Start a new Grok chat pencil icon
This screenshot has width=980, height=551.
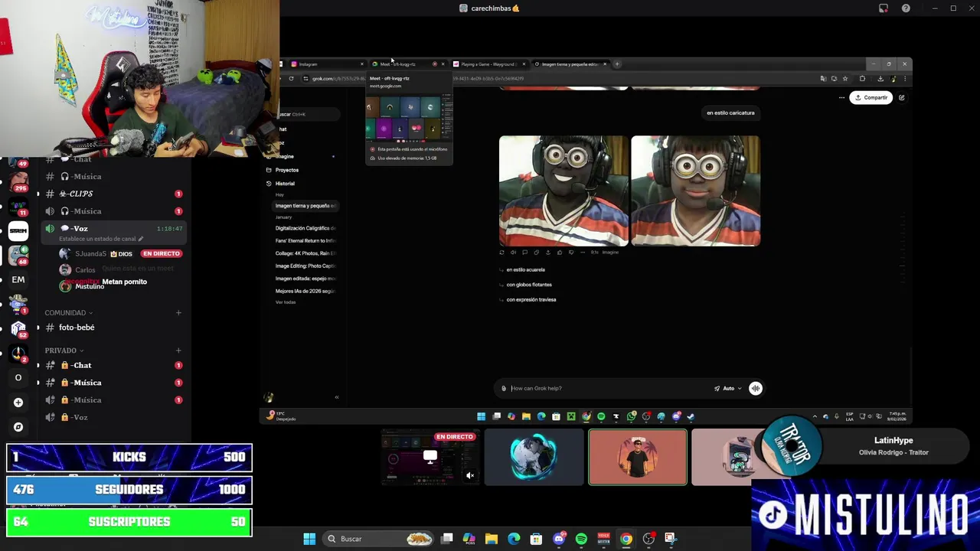[x=902, y=97]
